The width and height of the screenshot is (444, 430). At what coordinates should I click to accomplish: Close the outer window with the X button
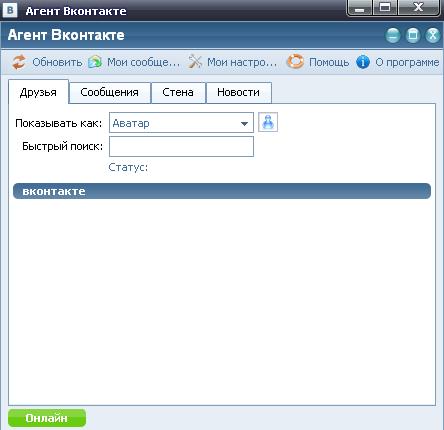point(418,8)
